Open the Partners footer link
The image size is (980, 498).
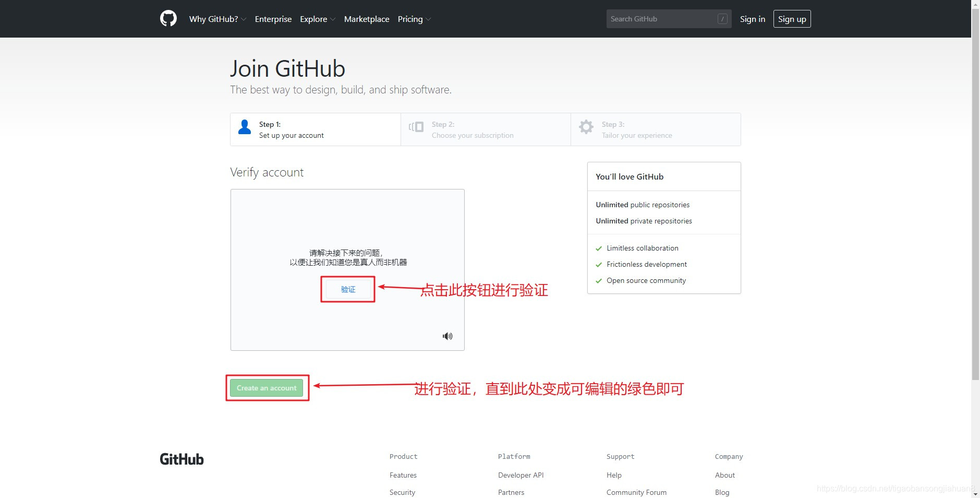(511, 492)
